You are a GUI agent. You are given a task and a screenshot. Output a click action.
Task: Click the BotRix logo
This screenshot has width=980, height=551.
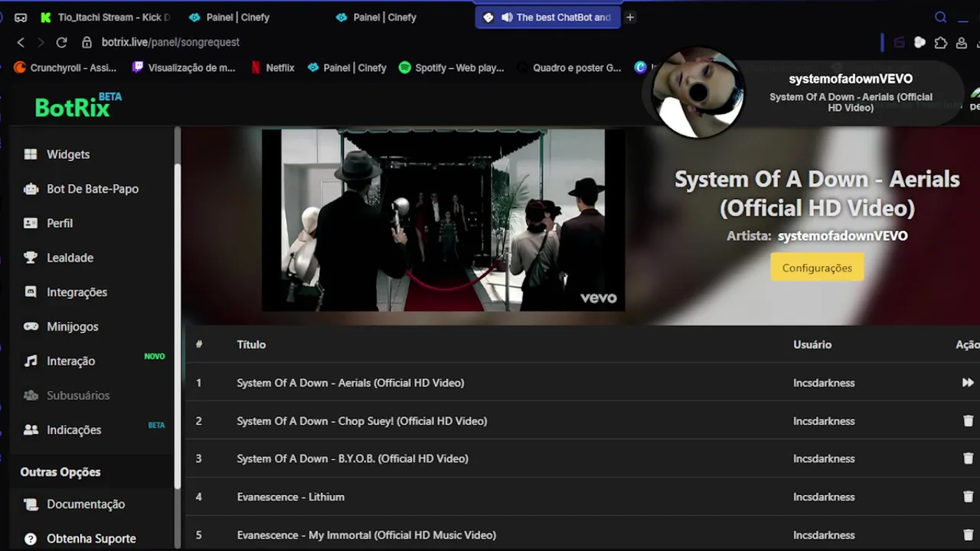pyautogui.click(x=77, y=106)
